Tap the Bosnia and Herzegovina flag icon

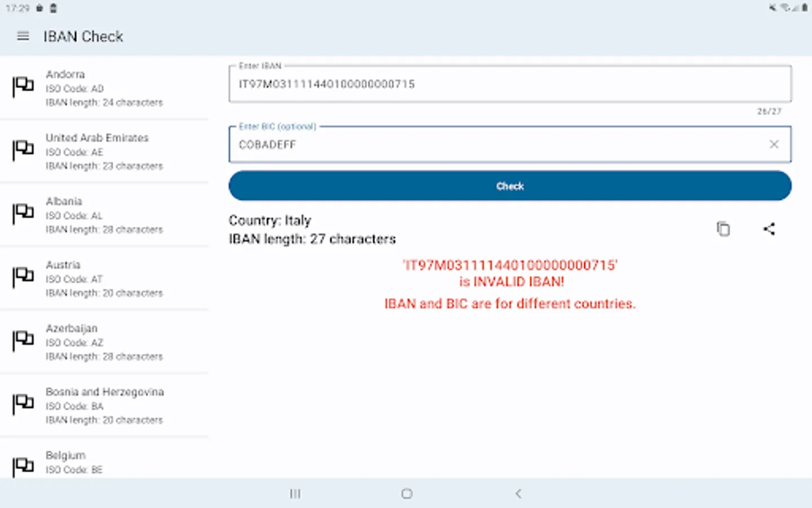point(23,404)
